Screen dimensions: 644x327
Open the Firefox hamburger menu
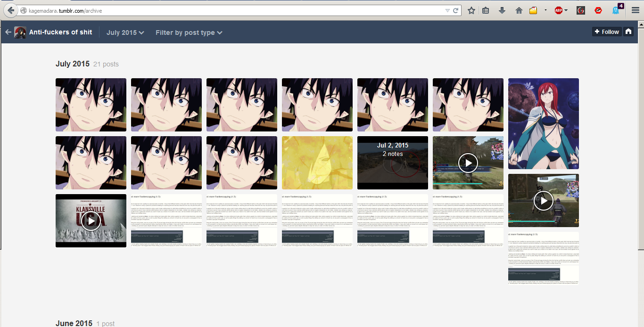[x=635, y=10]
